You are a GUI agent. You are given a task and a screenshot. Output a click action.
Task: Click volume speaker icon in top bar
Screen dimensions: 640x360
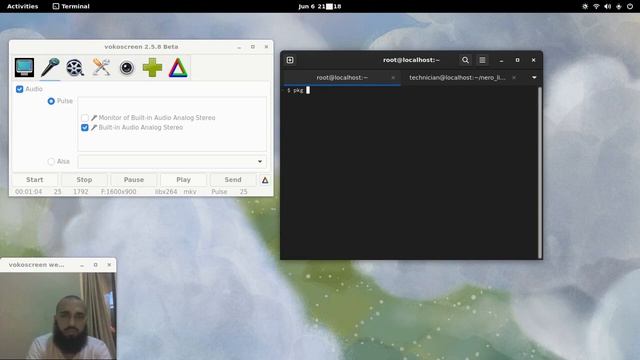click(608, 7)
